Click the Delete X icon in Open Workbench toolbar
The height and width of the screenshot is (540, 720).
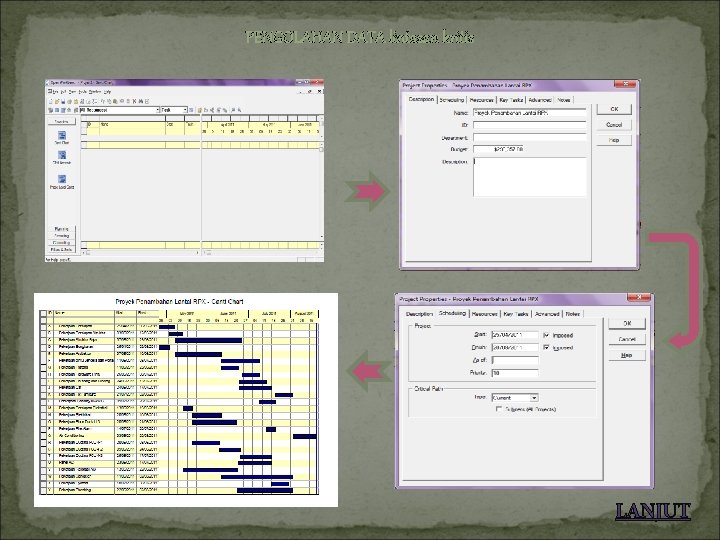(x=135, y=101)
